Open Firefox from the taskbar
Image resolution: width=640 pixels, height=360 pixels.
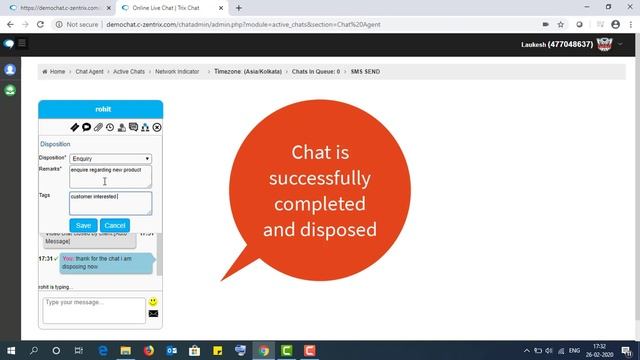pos(149,351)
